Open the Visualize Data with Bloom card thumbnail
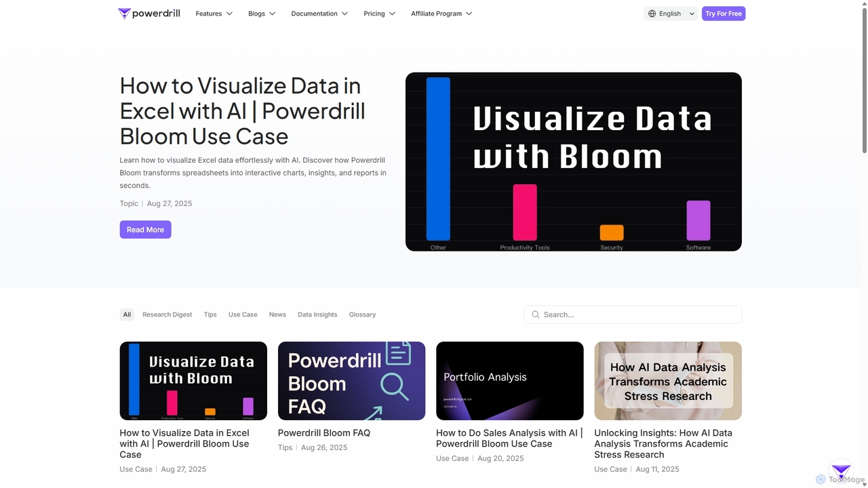868x488 pixels. 193,381
